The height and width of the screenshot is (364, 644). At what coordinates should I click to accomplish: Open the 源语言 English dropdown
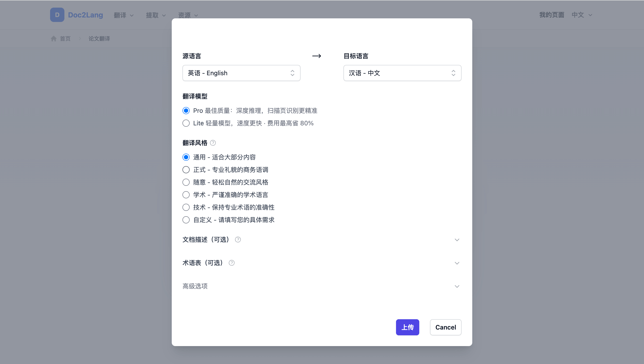(x=241, y=73)
